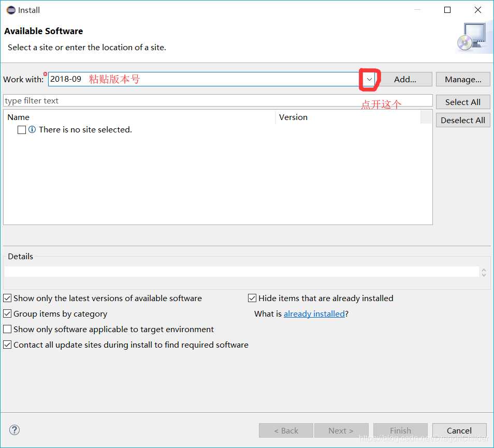
Task: Close the Install dialog window
Action: (x=477, y=10)
